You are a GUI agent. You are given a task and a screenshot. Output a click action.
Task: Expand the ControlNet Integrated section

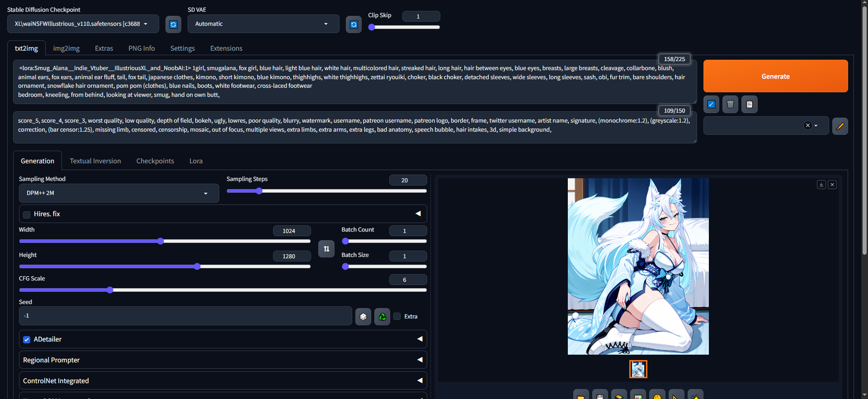point(223,380)
